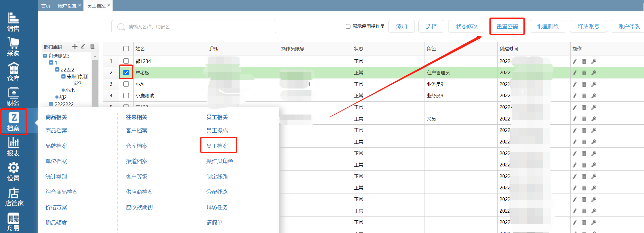Open the 报表 (Reports) sidebar icon

13,147
